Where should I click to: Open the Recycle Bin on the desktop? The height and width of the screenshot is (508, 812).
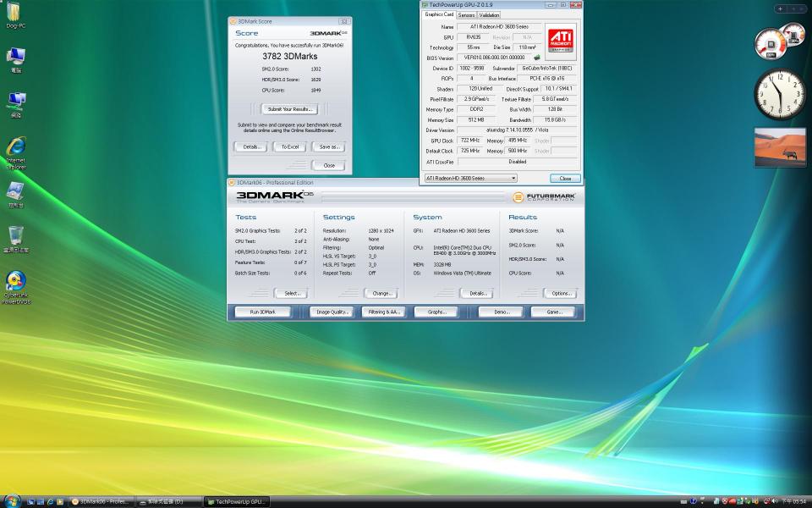click(x=15, y=235)
